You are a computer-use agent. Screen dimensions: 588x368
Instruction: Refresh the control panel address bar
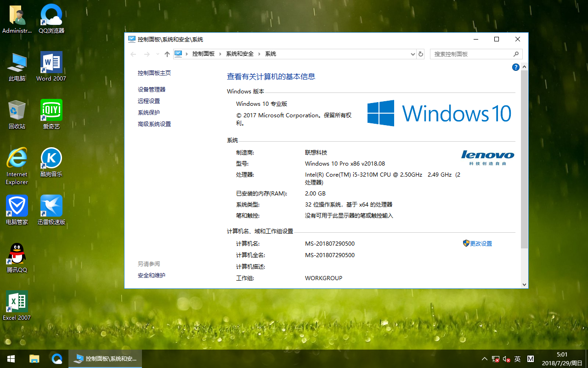(421, 54)
